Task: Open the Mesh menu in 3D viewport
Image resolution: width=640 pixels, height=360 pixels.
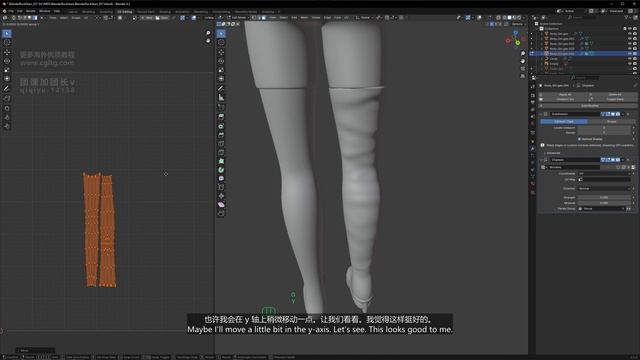Action: [304, 18]
